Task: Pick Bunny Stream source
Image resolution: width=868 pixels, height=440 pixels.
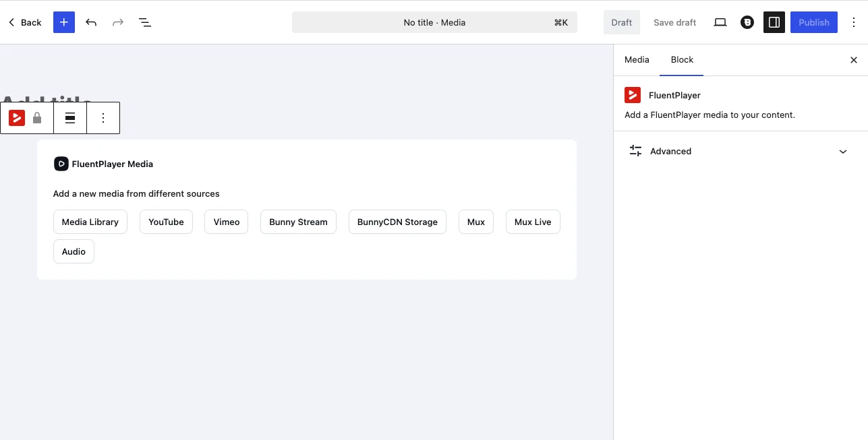Action: pyautogui.click(x=298, y=222)
